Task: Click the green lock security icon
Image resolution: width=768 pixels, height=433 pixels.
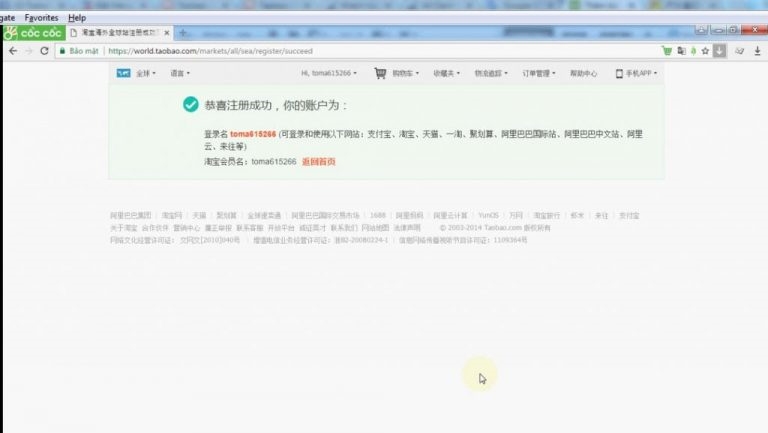Action: pyautogui.click(x=62, y=51)
